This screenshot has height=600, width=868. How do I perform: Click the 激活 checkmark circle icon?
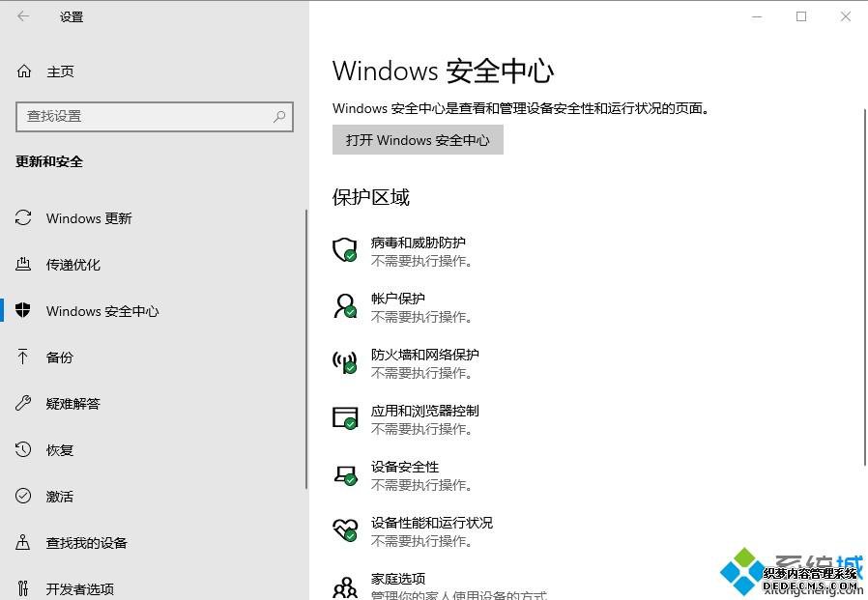coord(23,496)
